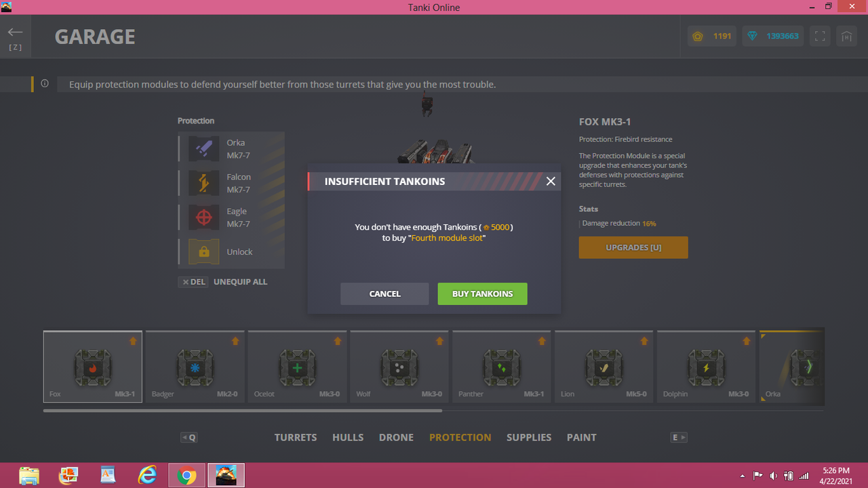Switch to the TURRETS tab
Image resolution: width=868 pixels, height=488 pixels.
point(296,437)
